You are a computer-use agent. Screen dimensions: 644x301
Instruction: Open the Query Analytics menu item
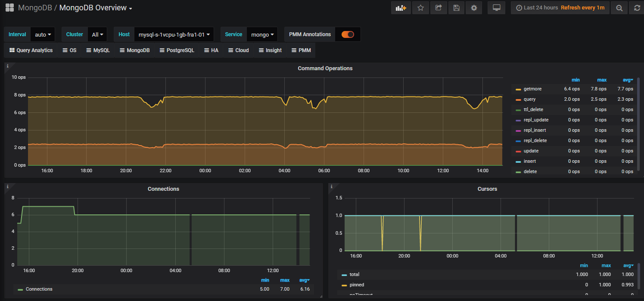[31, 50]
